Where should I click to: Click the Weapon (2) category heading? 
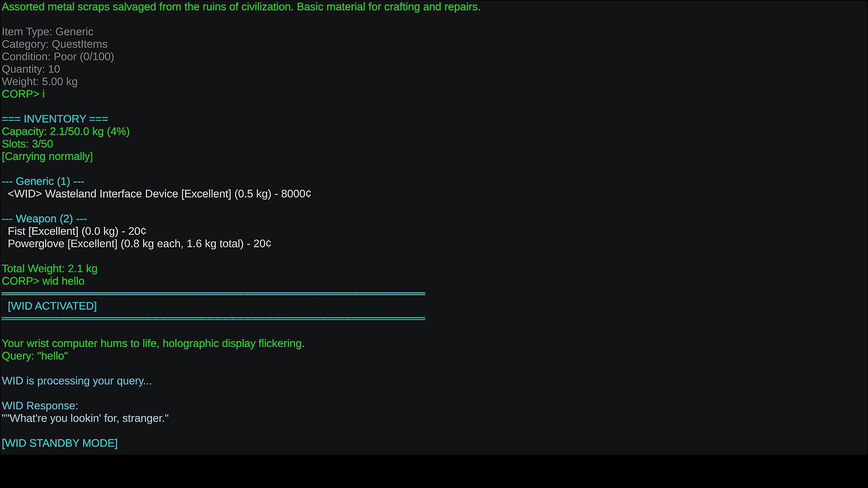coord(44,219)
